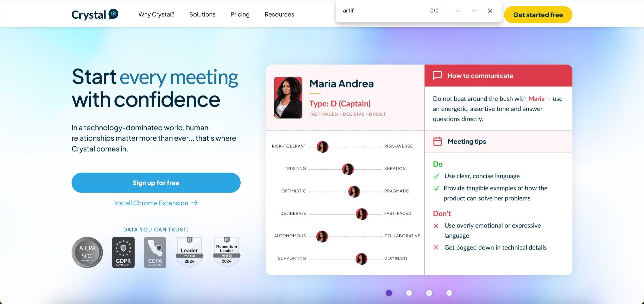Image resolution: width=644 pixels, height=304 pixels.
Task: Click Maria Andrea's profile photo
Action: tap(288, 98)
